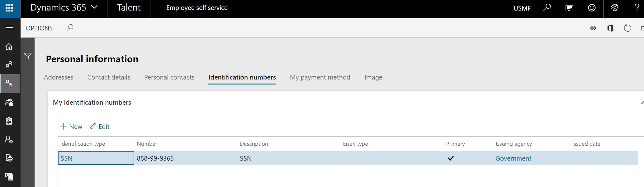Open the Office apps icon
The height and width of the screenshot is (187, 644).
610,28
